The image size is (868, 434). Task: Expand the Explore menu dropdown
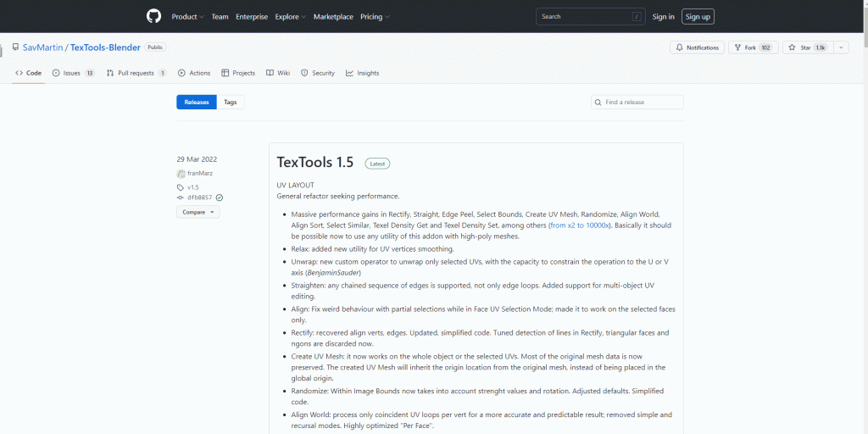pos(290,17)
